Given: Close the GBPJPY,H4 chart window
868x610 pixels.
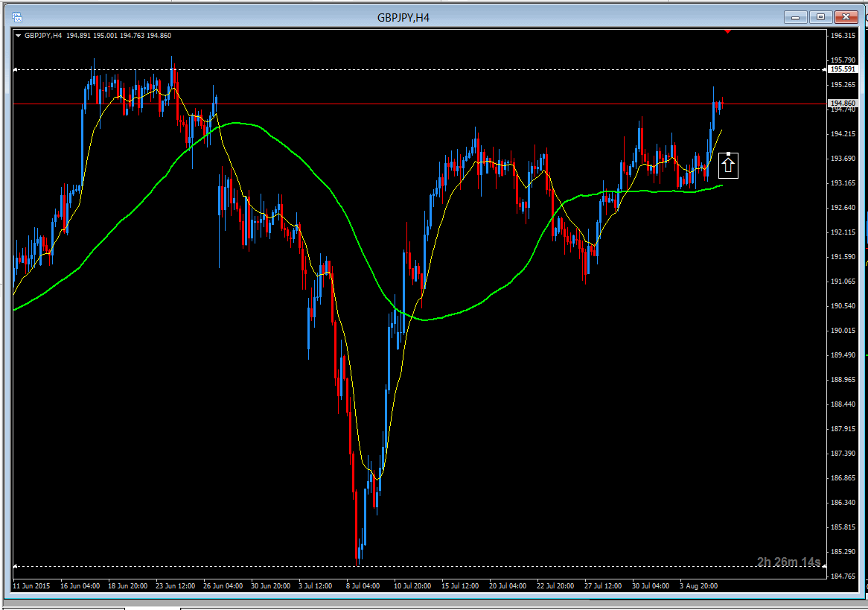Looking at the screenshot, I should click(846, 17).
